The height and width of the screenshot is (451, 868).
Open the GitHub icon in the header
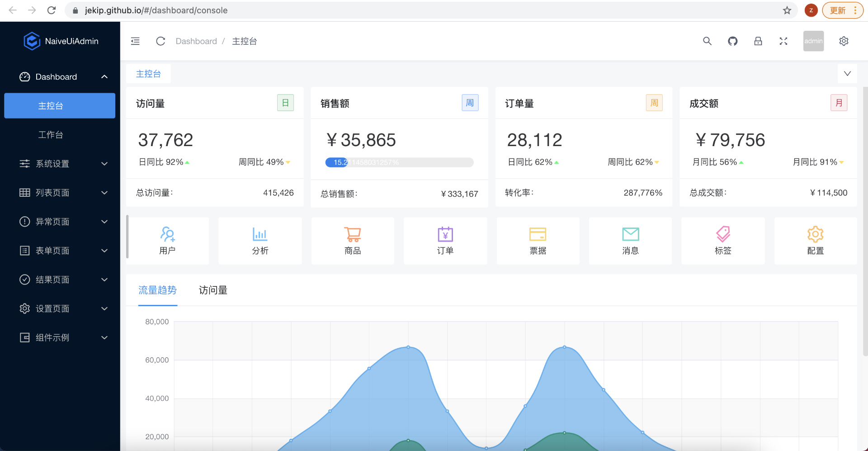pyautogui.click(x=733, y=41)
